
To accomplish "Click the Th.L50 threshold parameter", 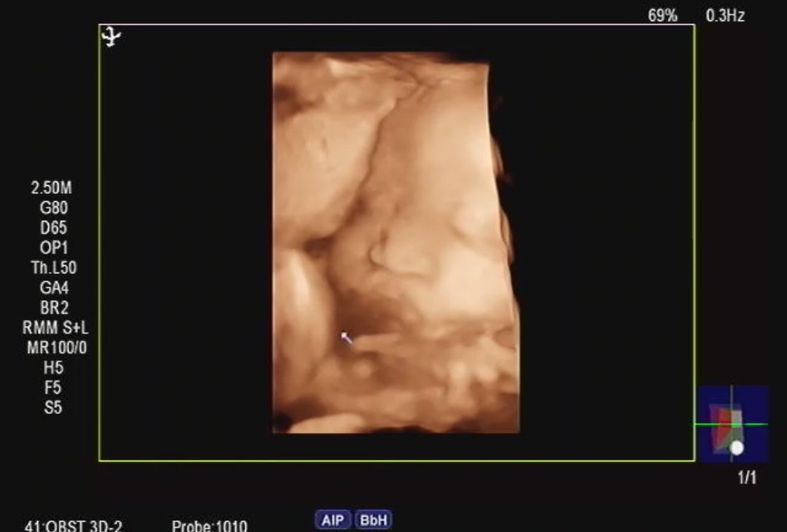I will click(53, 268).
